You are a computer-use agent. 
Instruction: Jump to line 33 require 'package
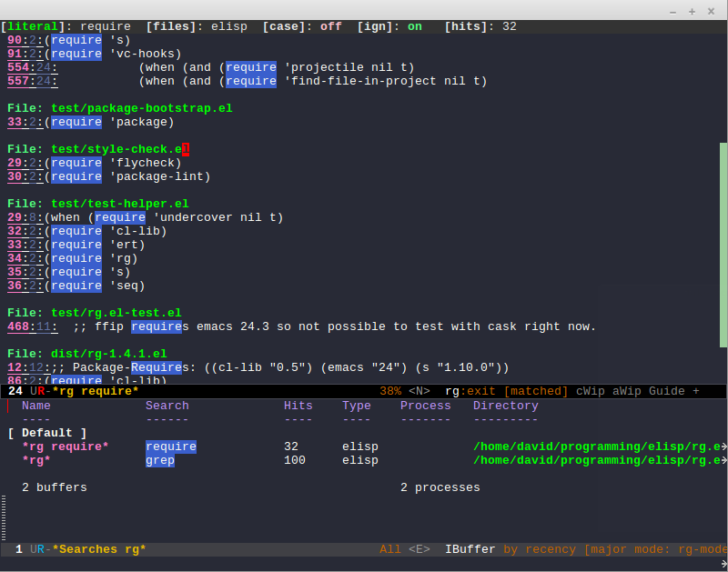(x=90, y=122)
